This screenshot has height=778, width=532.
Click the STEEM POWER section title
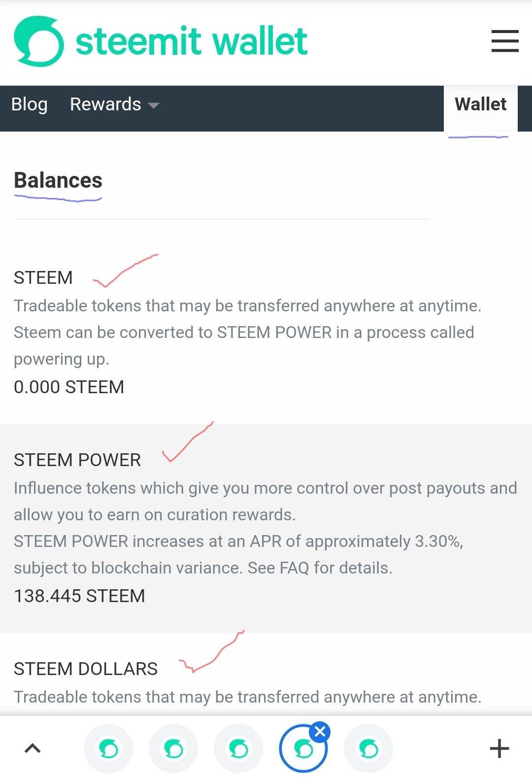[x=77, y=460]
